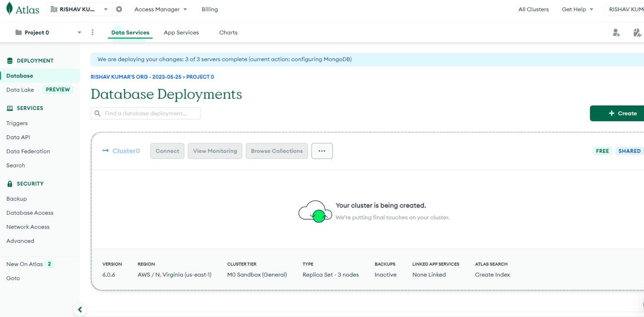Open project options three-dot menu
644x317 pixels.
92,32
